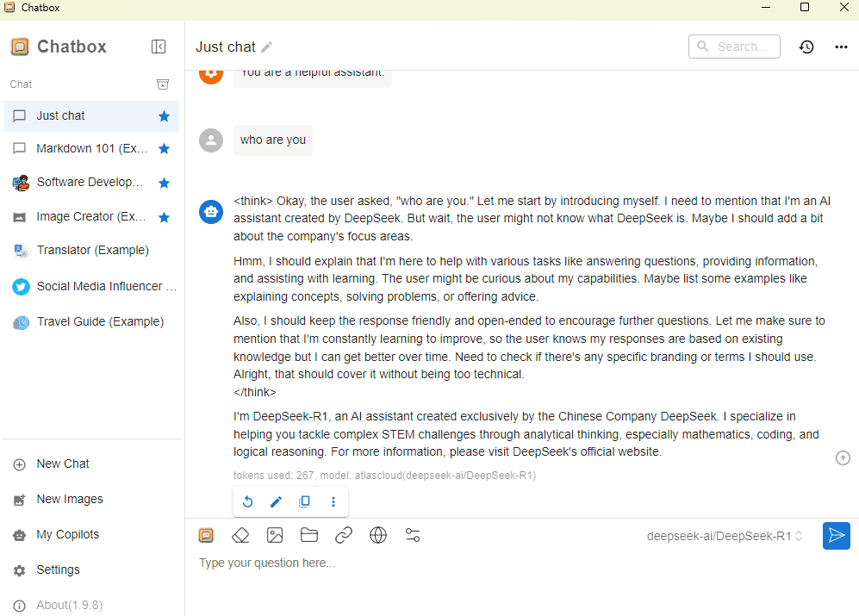Open conversation settings sliders icon
The width and height of the screenshot is (859, 616).
coord(413,535)
